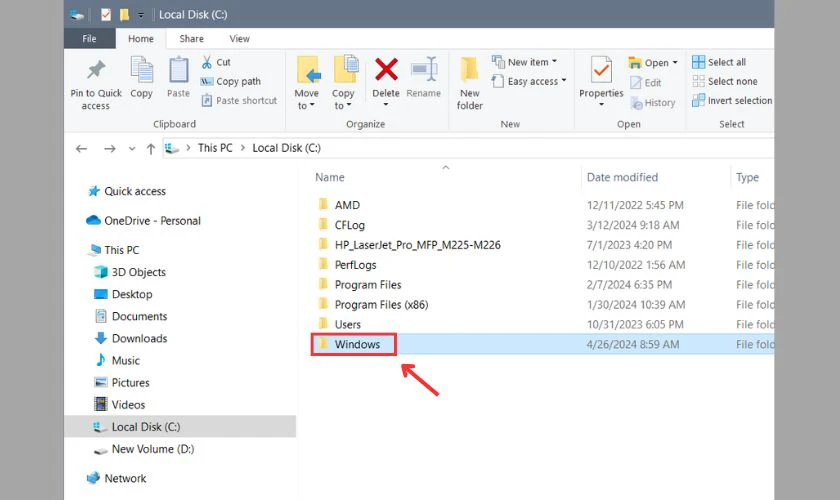
Task: Expand the Move to dropdown
Action: click(306, 100)
